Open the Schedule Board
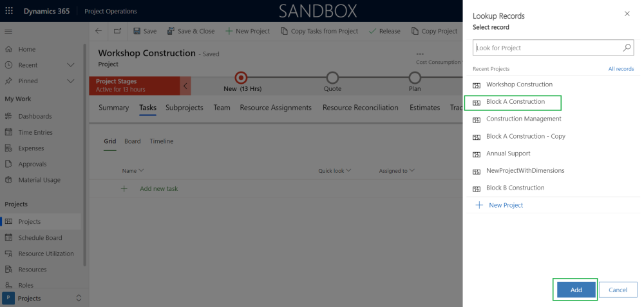The image size is (644, 307). [41, 238]
